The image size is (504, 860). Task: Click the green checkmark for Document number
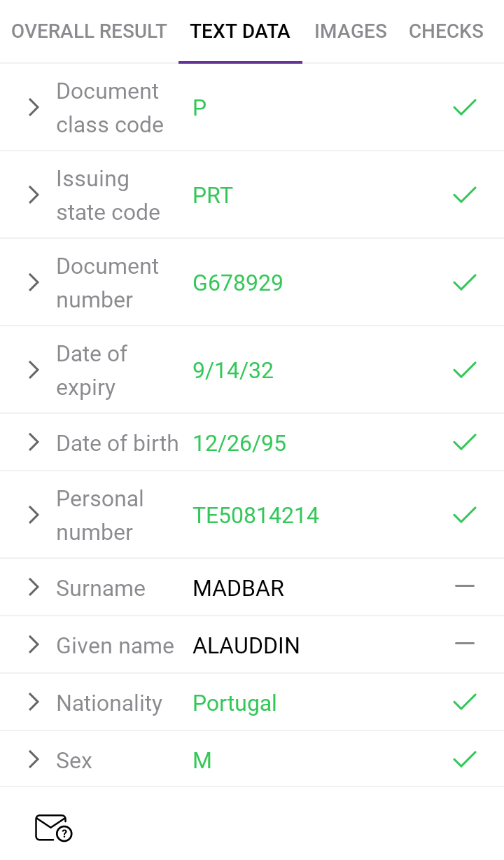coord(464,282)
